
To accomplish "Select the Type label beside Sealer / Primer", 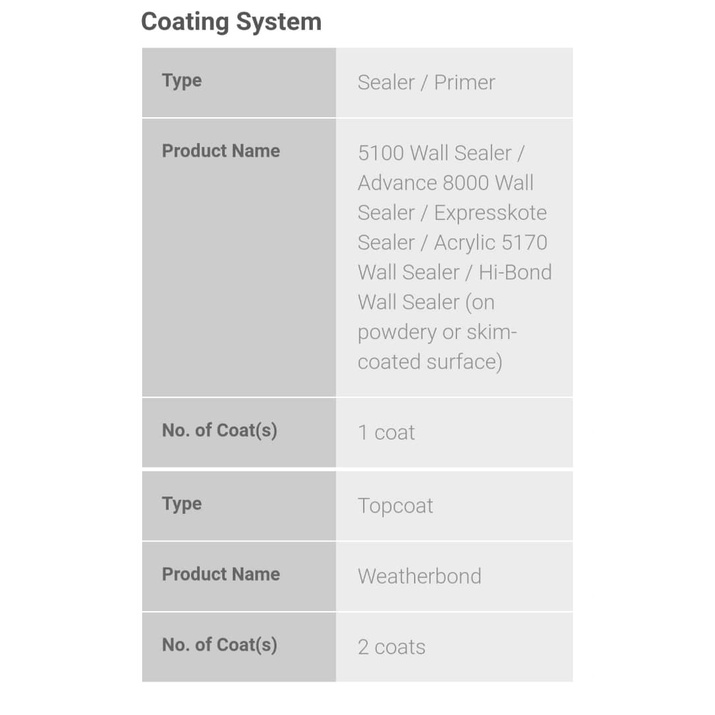I will point(182,81).
